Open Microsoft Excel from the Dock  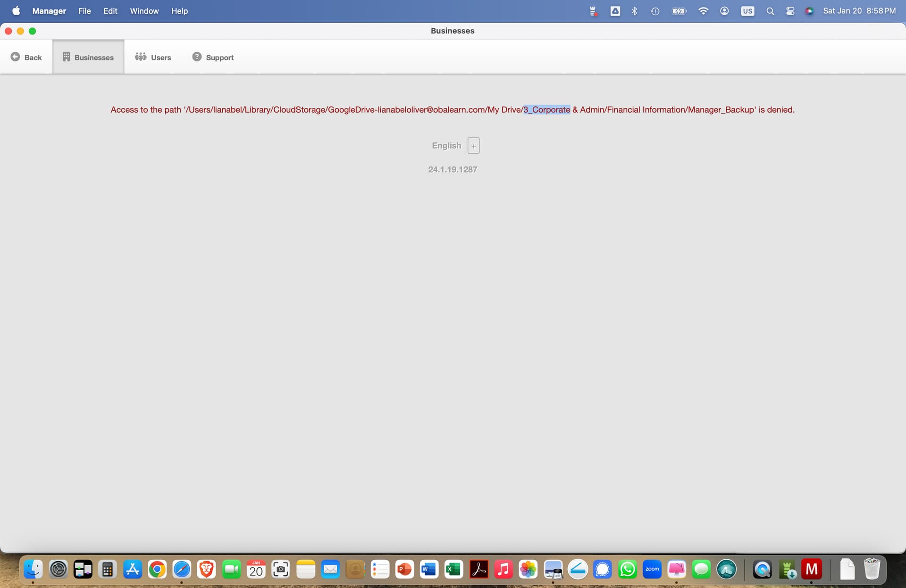point(453,569)
